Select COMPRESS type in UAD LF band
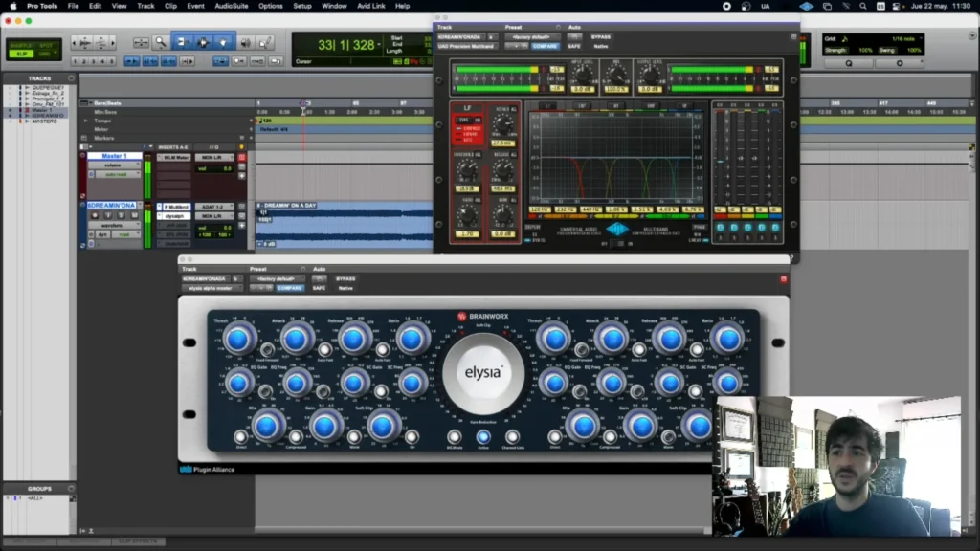This screenshot has height=551, width=980. click(x=470, y=129)
